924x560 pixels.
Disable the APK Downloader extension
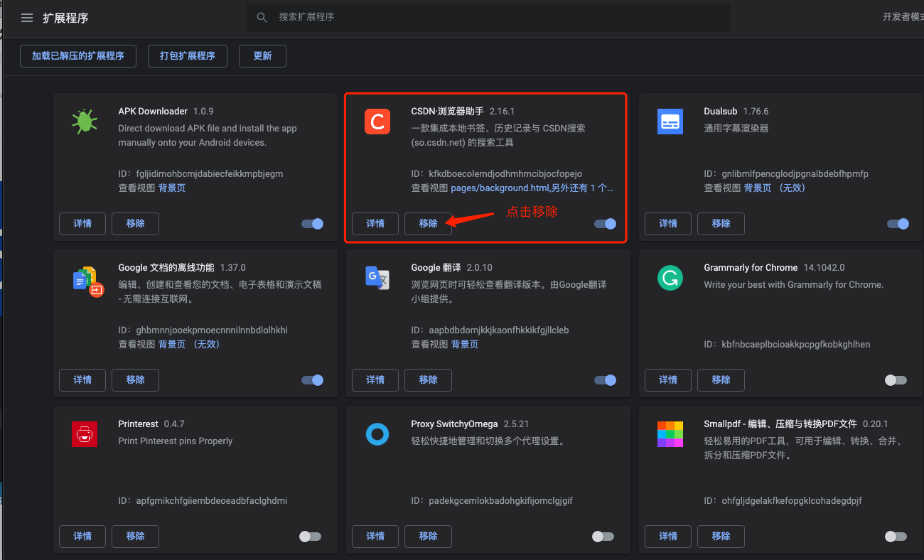point(313,224)
